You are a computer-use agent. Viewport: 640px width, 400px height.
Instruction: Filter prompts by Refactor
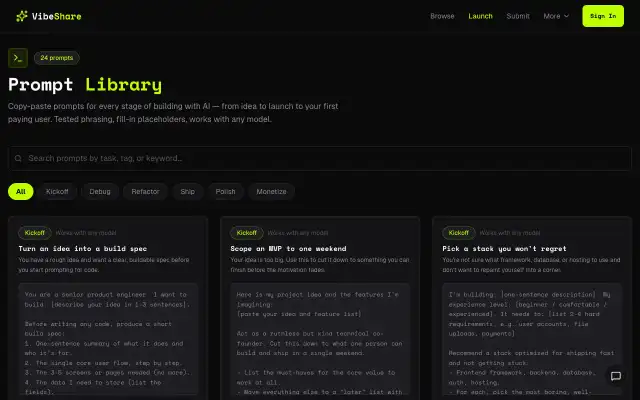click(145, 191)
